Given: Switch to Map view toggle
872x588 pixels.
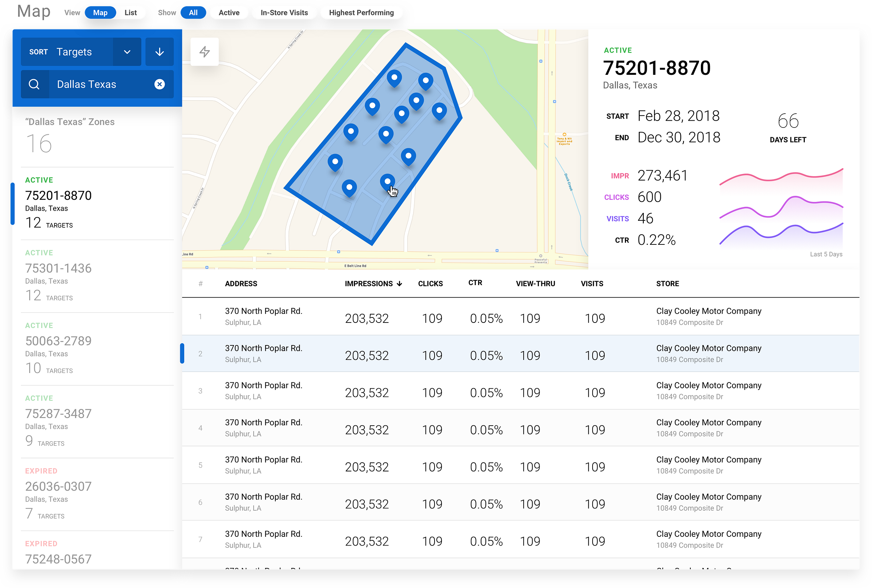Looking at the screenshot, I should pyautogui.click(x=100, y=13).
